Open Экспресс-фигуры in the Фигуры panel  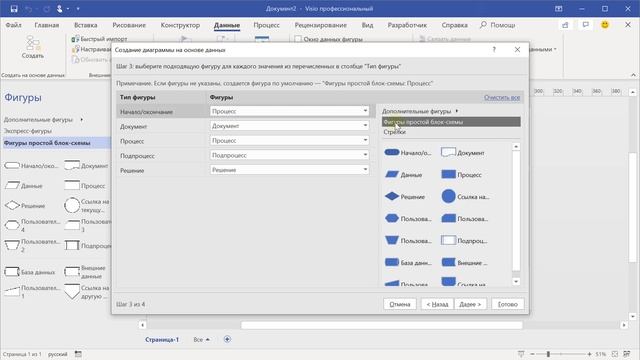click(x=28, y=131)
